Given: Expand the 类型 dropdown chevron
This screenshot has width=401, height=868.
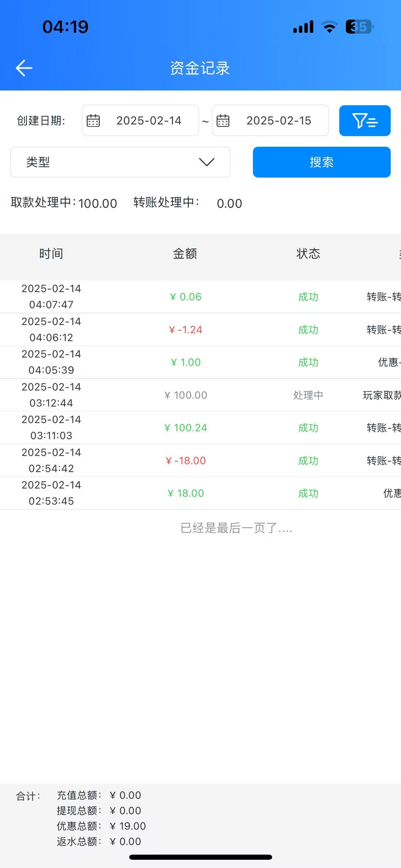Looking at the screenshot, I should (x=207, y=162).
